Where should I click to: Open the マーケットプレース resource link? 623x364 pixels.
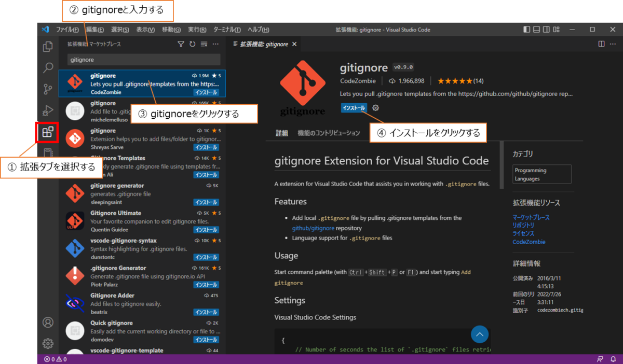coord(531,217)
